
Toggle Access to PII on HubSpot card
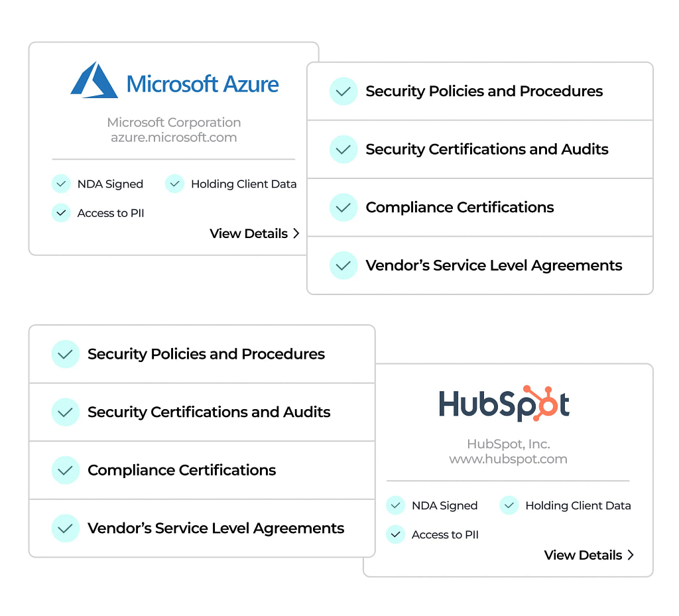(x=395, y=534)
